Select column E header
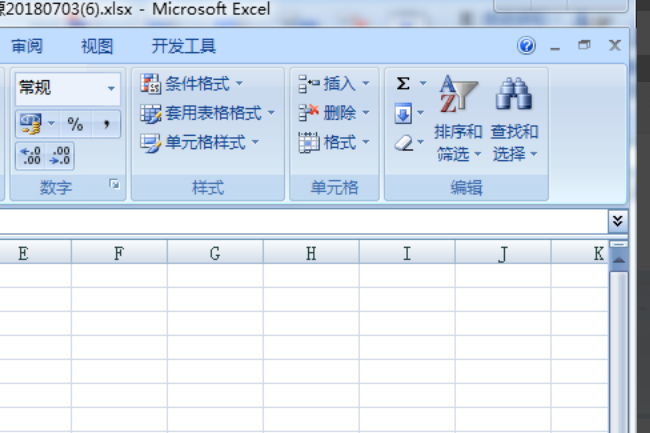 (x=35, y=253)
